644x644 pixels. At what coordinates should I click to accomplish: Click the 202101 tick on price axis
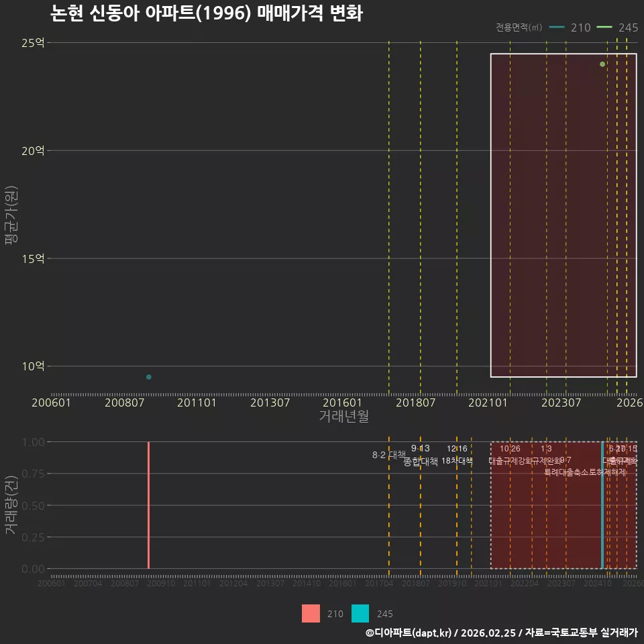pos(488,402)
